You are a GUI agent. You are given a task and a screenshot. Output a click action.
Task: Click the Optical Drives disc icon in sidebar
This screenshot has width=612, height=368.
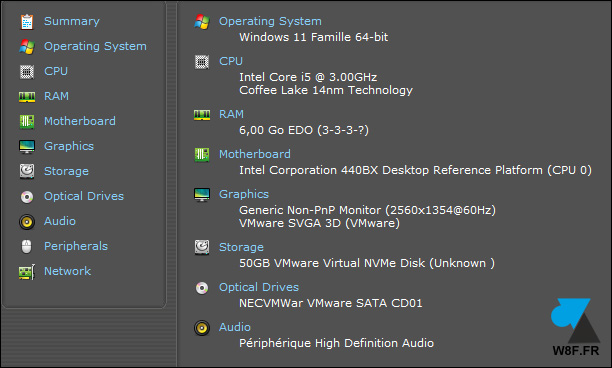27,197
